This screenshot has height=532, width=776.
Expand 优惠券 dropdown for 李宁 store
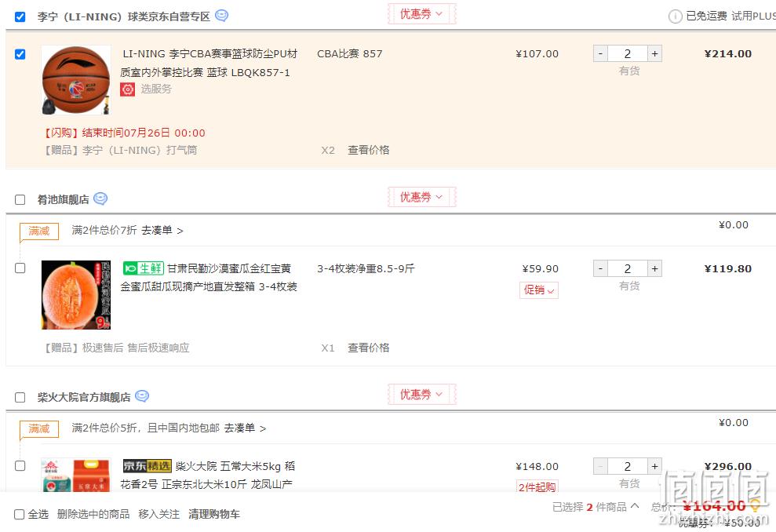421,14
